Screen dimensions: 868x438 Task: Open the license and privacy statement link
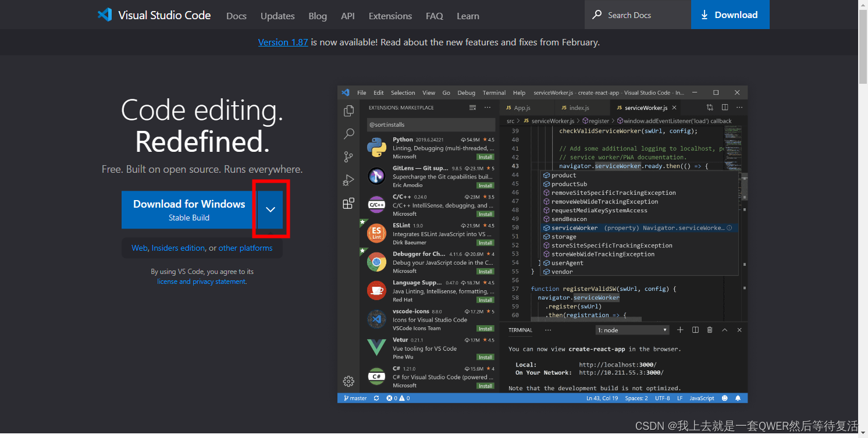point(201,282)
